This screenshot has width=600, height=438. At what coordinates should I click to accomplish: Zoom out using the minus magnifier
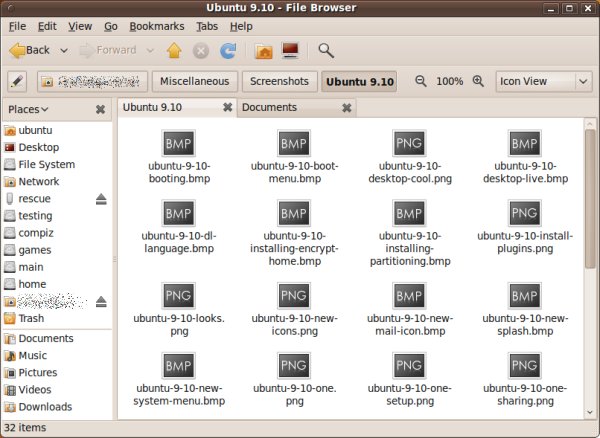420,81
